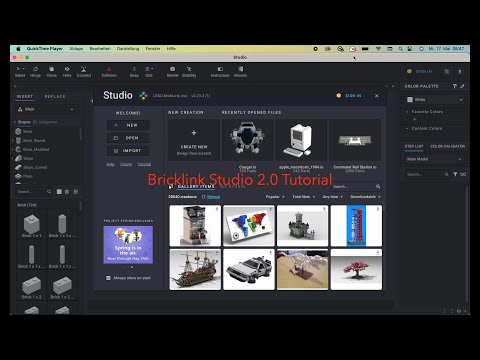480x360 pixels.
Task: Click the eyedropper icon in Color Palette
Action: tap(462, 86)
